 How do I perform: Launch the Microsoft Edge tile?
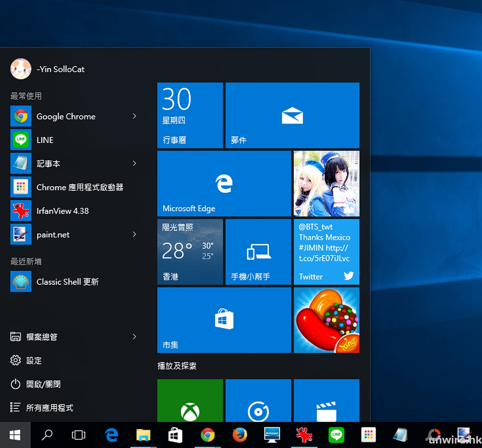pos(224,184)
